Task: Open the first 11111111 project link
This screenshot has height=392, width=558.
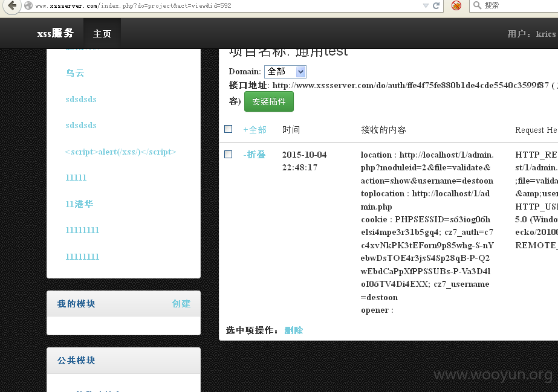Action: pos(82,230)
